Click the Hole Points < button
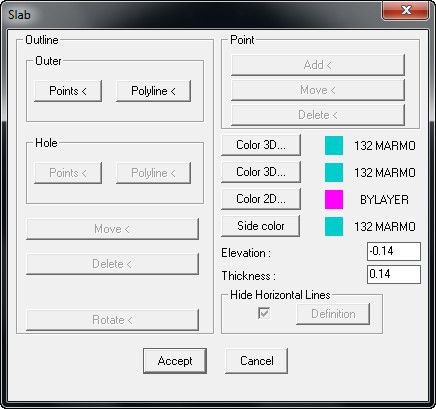 [x=68, y=173]
